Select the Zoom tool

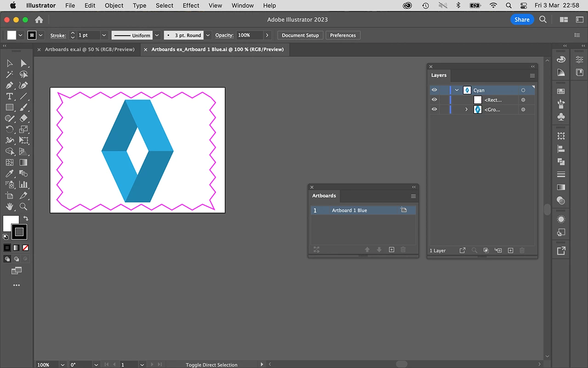tap(24, 207)
